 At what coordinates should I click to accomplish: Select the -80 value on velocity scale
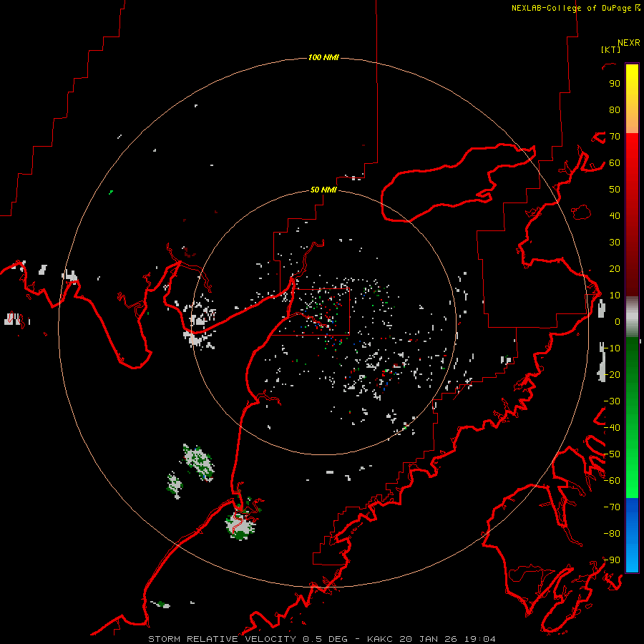point(613,534)
